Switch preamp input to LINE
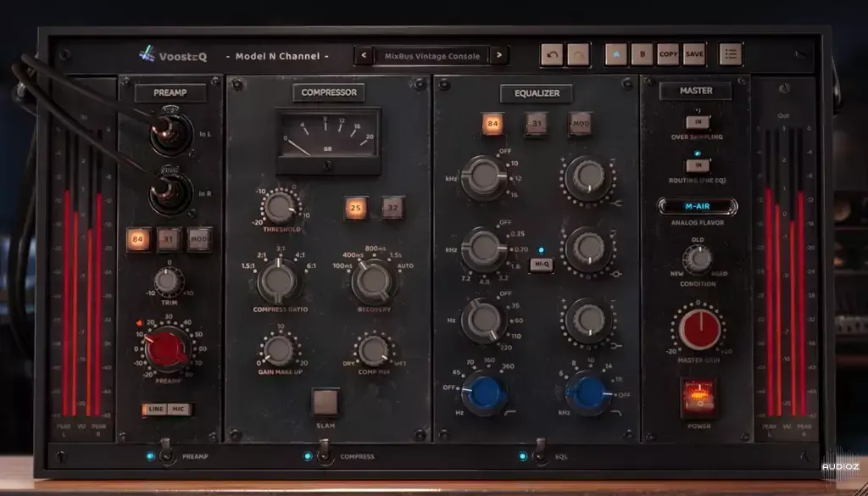Viewport: 868px width, 496px height. 156,409
